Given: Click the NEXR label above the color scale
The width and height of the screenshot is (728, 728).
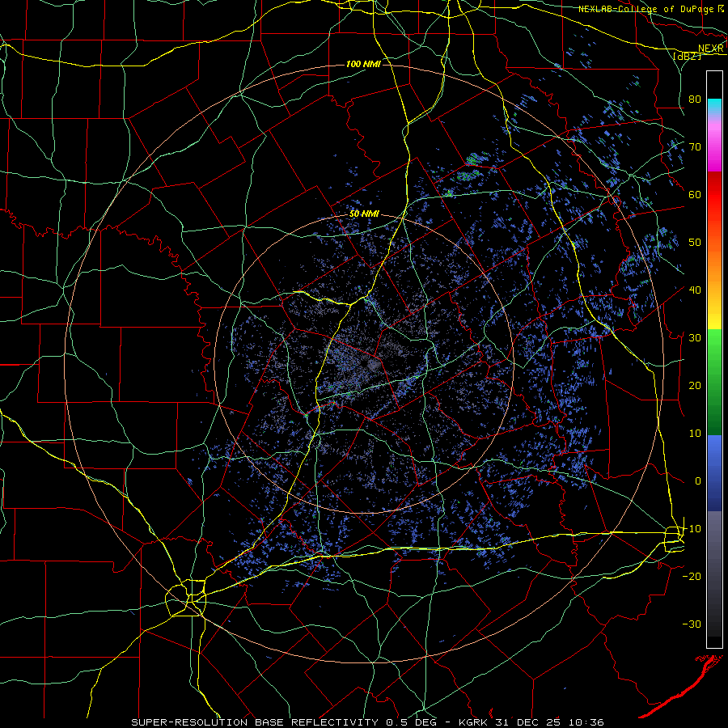Looking at the screenshot, I should (x=711, y=49).
